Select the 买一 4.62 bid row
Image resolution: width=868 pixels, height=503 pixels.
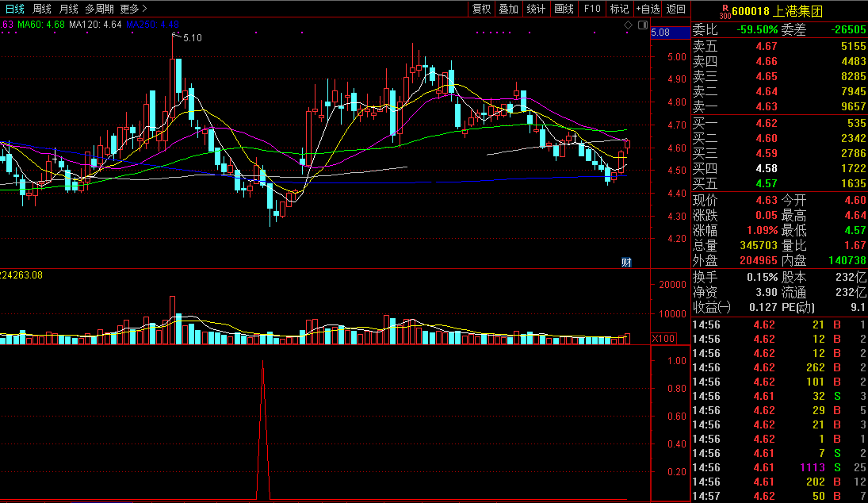click(x=779, y=123)
